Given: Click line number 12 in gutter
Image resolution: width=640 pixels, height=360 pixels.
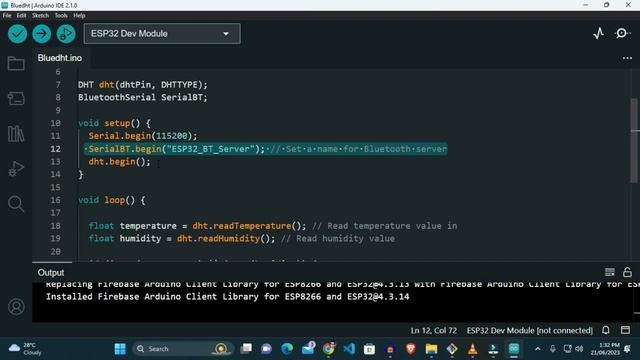Looking at the screenshot, I should pos(56,149).
